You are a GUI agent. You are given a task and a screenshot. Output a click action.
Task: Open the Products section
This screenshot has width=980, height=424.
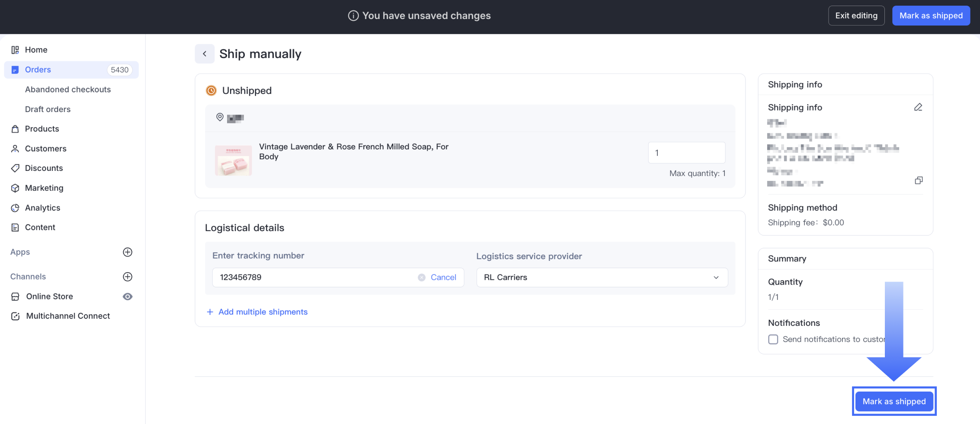42,129
